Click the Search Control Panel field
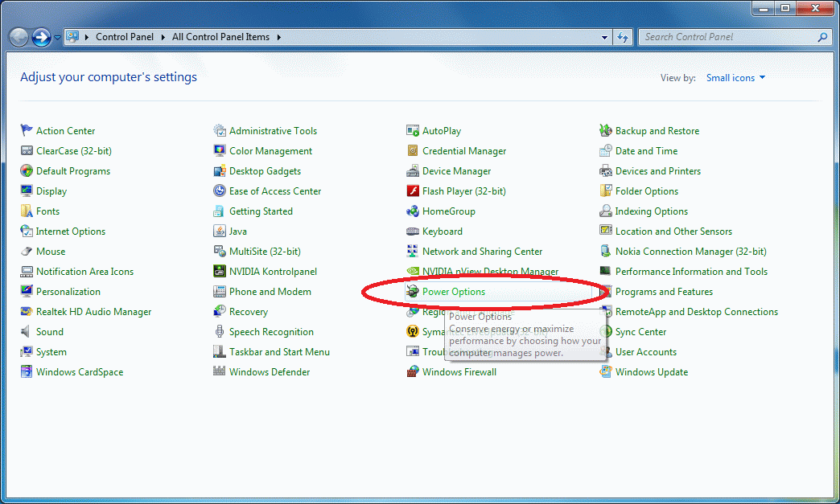The height and width of the screenshot is (504, 840). click(x=735, y=37)
